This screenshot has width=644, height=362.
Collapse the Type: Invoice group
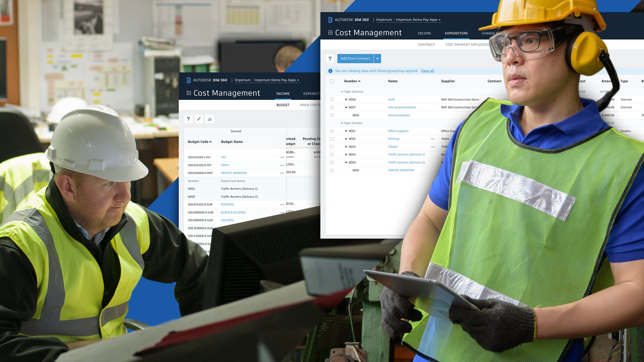pyautogui.click(x=342, y=123)
